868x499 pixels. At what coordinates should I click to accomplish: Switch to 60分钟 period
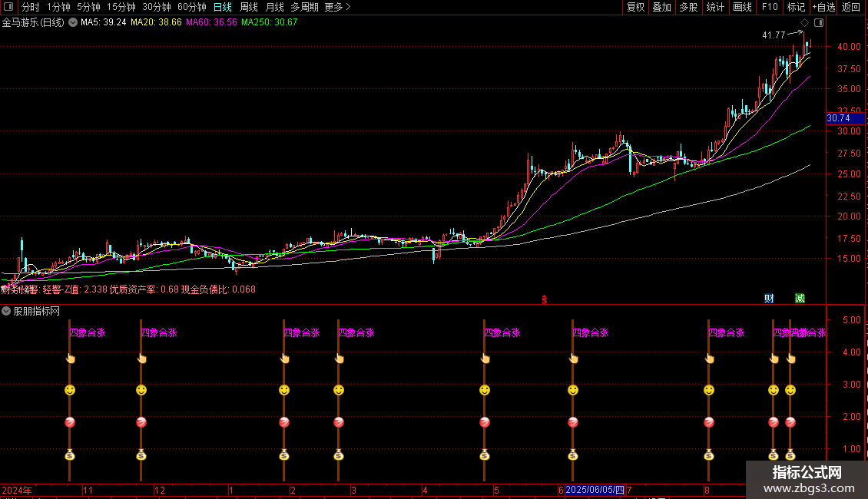191,7
